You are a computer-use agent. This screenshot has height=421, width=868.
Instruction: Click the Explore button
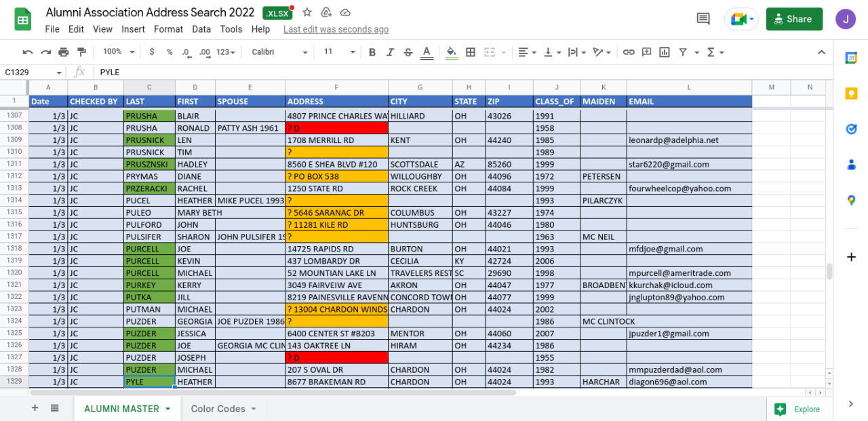tap(797, 409)
